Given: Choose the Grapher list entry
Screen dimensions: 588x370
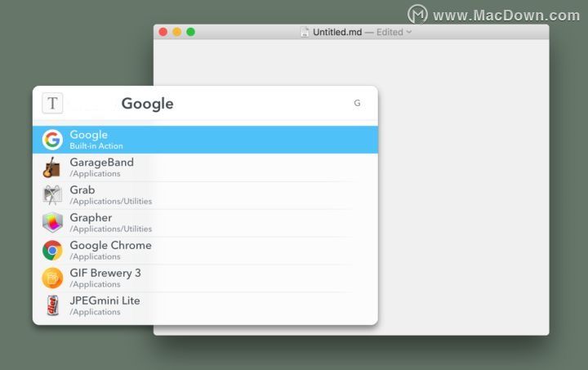Looking at the screenshot, I should point(205,223).
